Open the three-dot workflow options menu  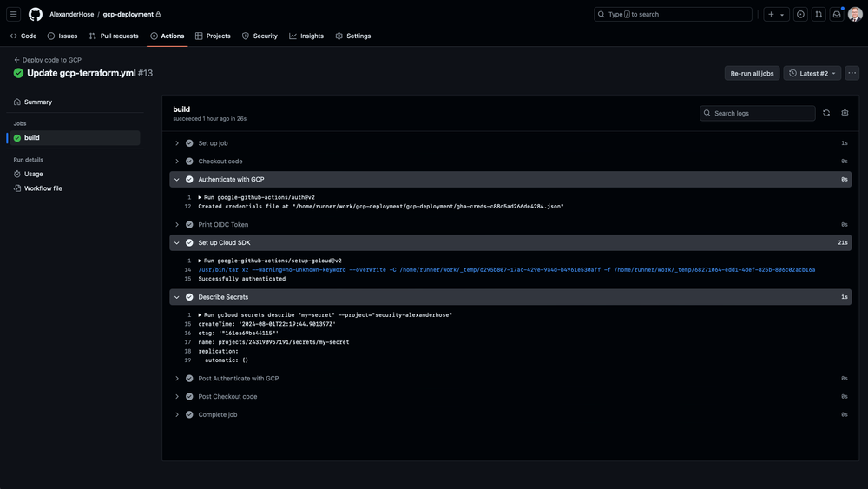coord(852,73)
